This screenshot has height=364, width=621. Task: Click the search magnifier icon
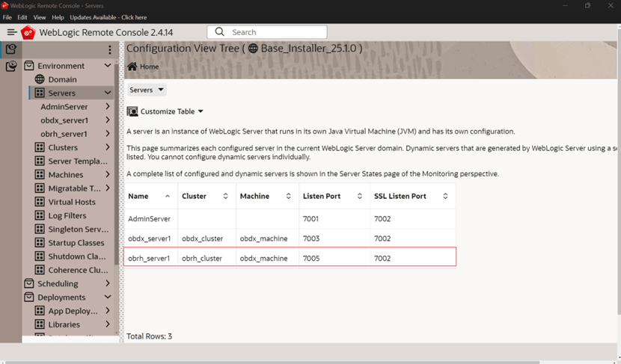[219, 32]
